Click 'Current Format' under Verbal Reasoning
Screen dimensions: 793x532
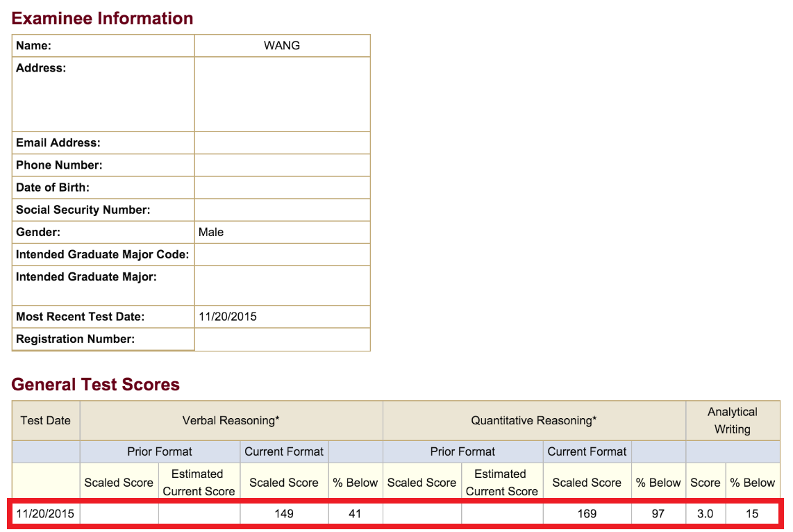(x=284, y=451)
